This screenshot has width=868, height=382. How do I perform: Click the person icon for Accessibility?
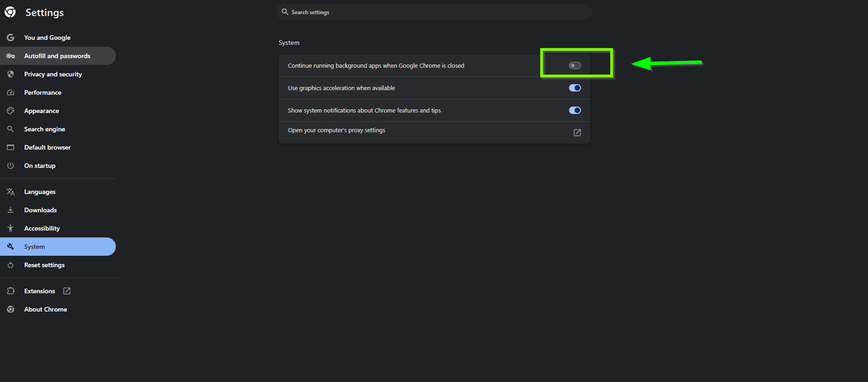(x=10, y=229)
